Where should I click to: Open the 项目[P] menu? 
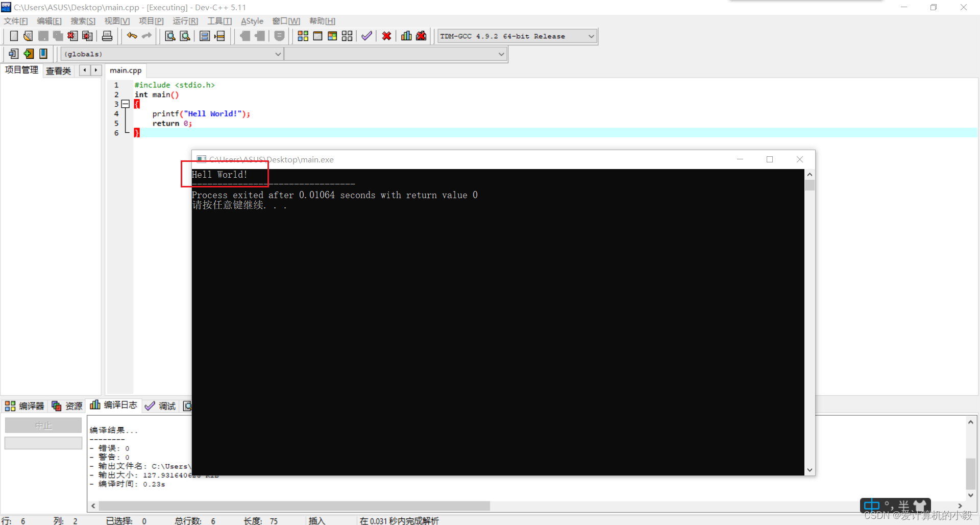tap(151, 21)
